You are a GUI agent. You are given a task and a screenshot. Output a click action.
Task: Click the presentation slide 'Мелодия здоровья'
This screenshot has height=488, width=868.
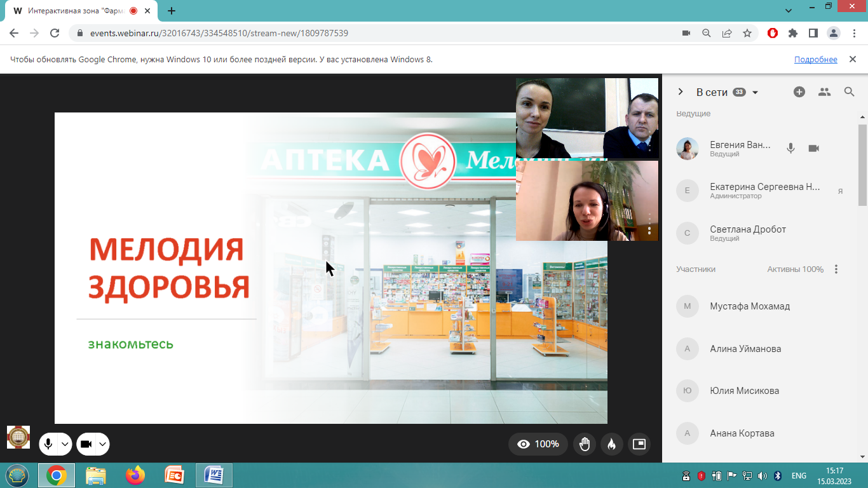point(330,268)
